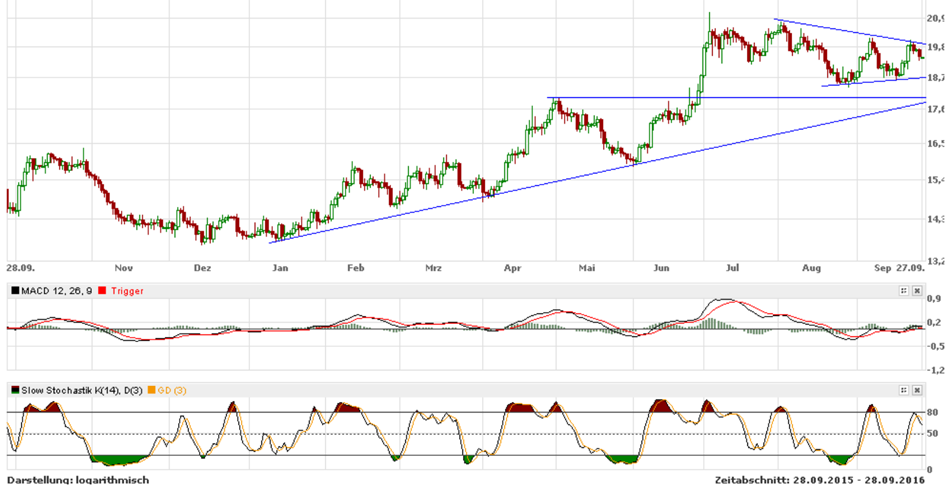The image size is (950, 490).
Task: Close the Slow Stochastik indicator panel
Action: pos(917,390)
